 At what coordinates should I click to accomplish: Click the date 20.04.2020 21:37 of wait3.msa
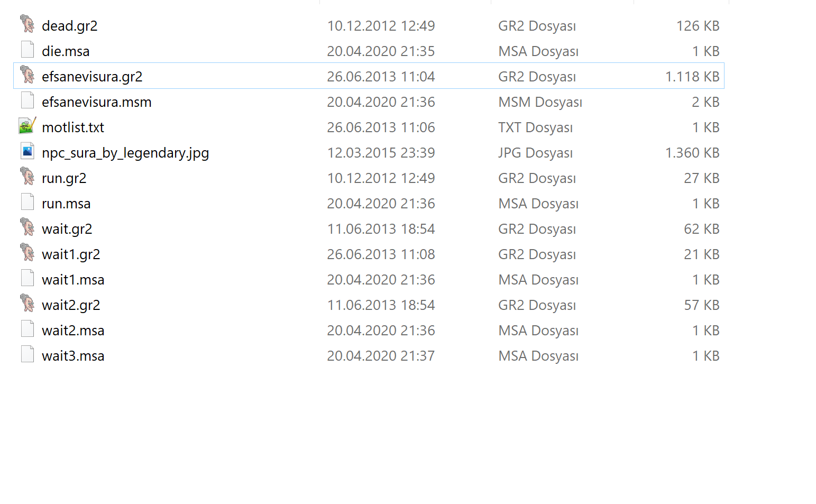click(x=381, y=356)
